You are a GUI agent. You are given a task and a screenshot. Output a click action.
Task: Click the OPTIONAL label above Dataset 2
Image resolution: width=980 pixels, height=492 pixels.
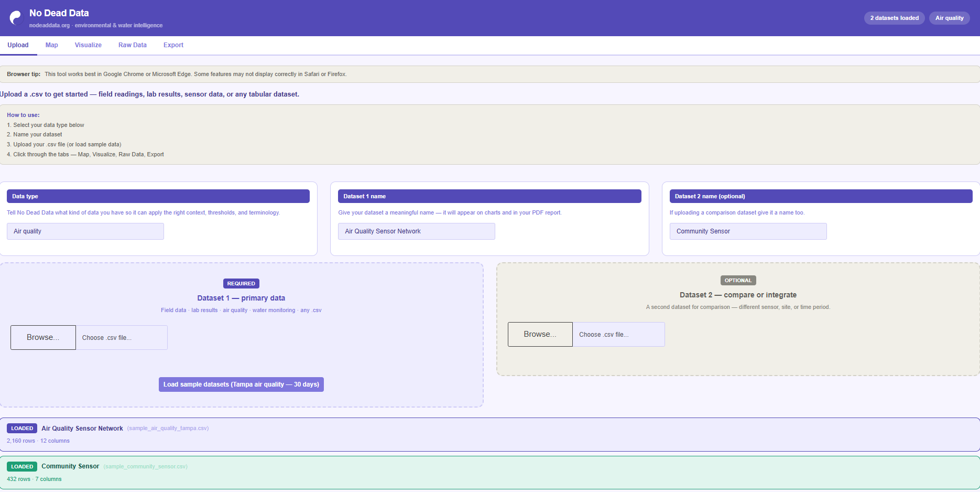point(738,281)
